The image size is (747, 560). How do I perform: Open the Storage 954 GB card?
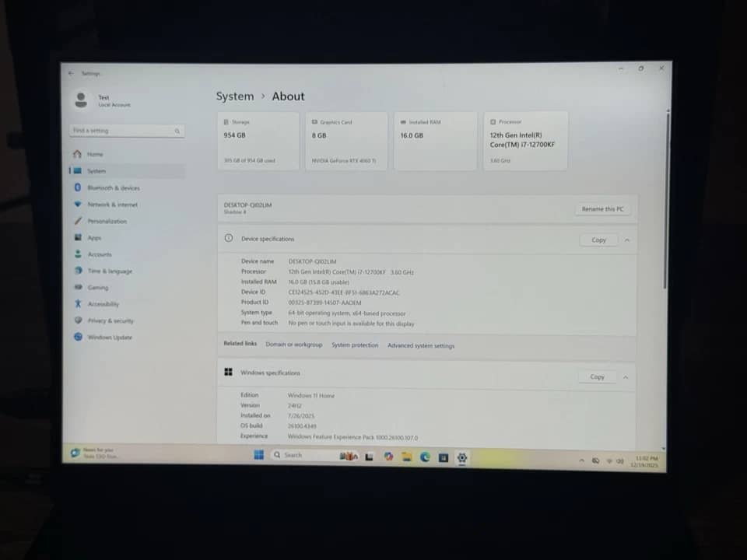coord(258,141)
